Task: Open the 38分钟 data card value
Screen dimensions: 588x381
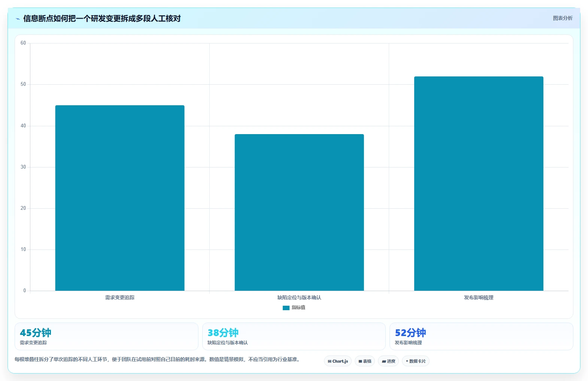Action: click(x=223, y=333)
